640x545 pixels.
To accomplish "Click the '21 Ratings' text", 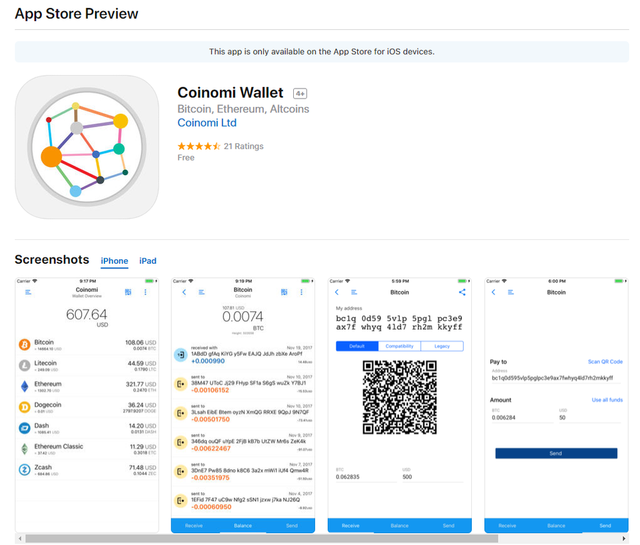I will pos(244,146).
